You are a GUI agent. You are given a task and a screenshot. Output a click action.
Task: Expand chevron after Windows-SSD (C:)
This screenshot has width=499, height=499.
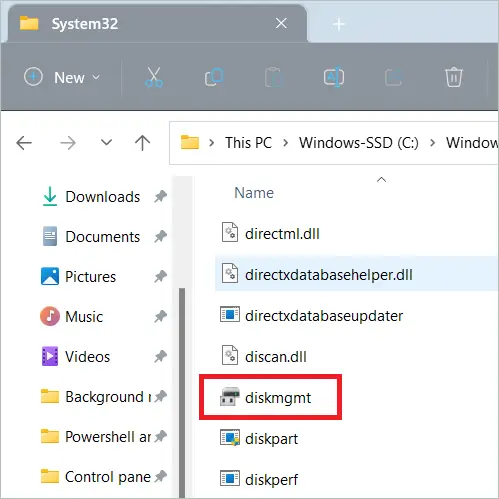coord(432,143)
